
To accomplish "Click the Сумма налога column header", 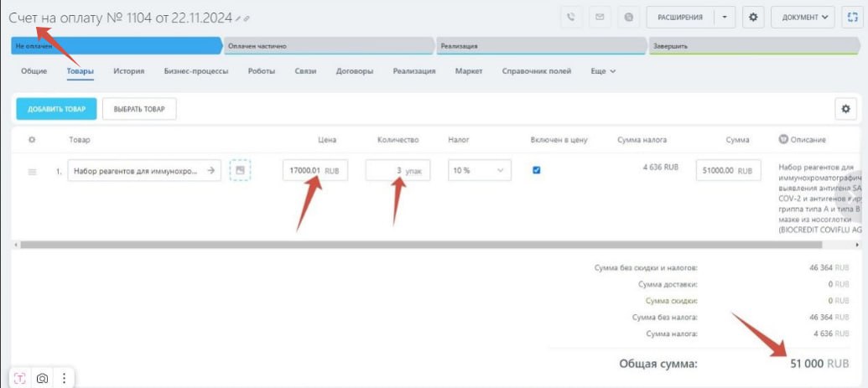I will click(x=642, y=140).
